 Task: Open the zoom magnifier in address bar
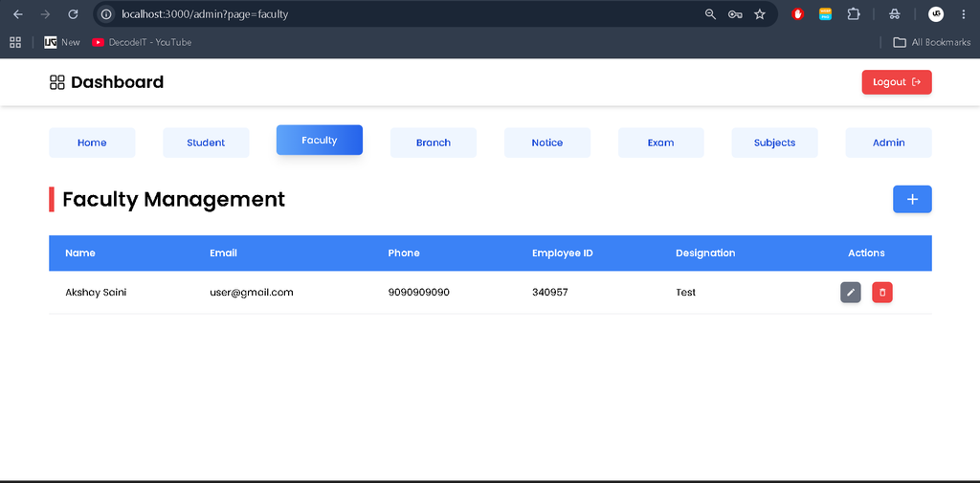point(710,13)
